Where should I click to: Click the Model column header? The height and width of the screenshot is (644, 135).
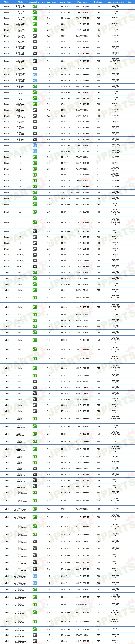click(x=21, y=2)
